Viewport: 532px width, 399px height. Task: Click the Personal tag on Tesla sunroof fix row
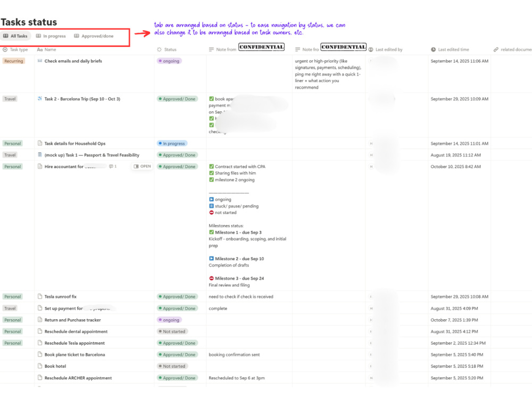pyautogui.click(x=13, y=296)
